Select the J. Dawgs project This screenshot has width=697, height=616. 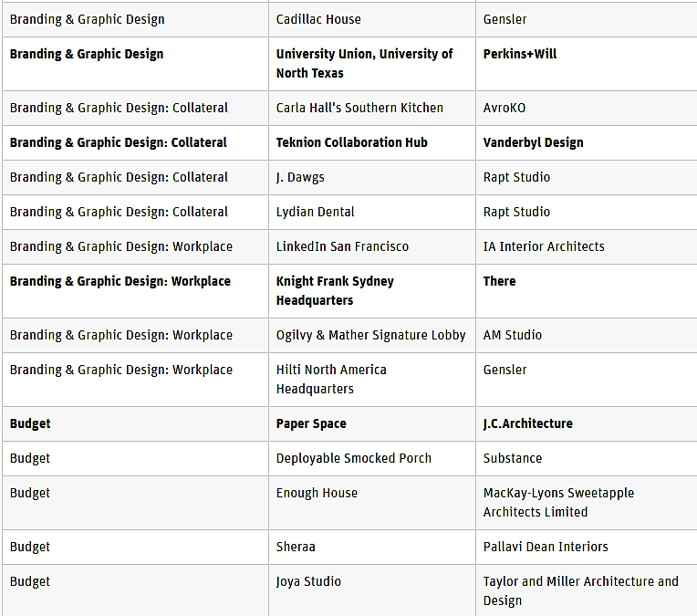tap(300, 177)
